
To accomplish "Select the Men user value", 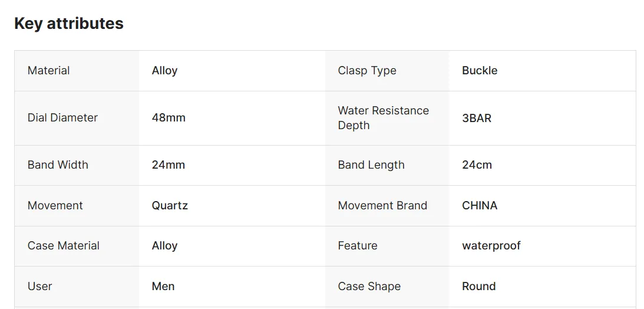I will coord(163,287).
